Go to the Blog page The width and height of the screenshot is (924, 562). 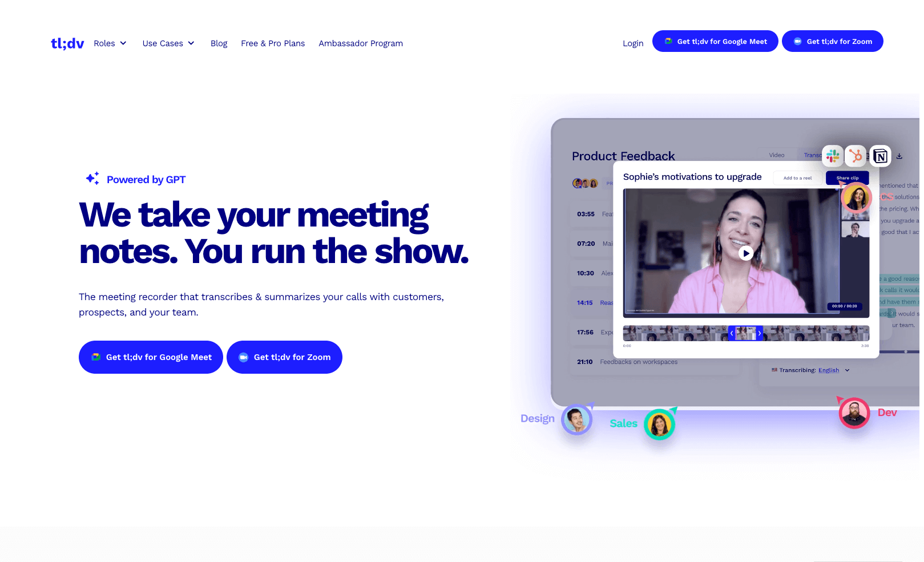coord(219,43)
